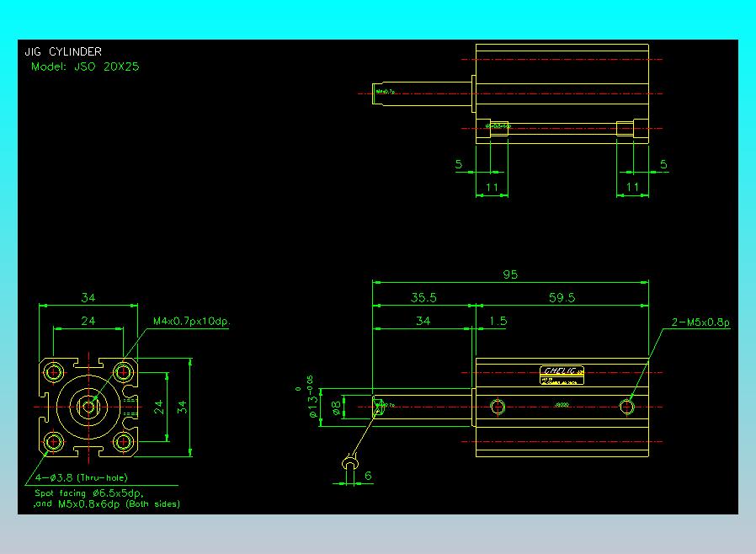Viewport: 756px width, 554px height.
Task: Select the 59.5 dimension value
Action: point(562,297)
